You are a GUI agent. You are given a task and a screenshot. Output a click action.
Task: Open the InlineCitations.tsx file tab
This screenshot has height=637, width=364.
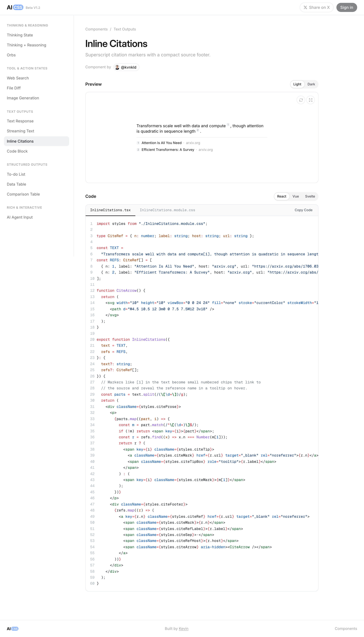(110, 210)
